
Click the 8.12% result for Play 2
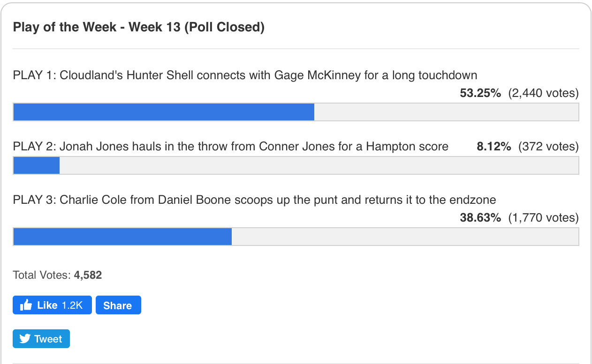coord(493,147)
